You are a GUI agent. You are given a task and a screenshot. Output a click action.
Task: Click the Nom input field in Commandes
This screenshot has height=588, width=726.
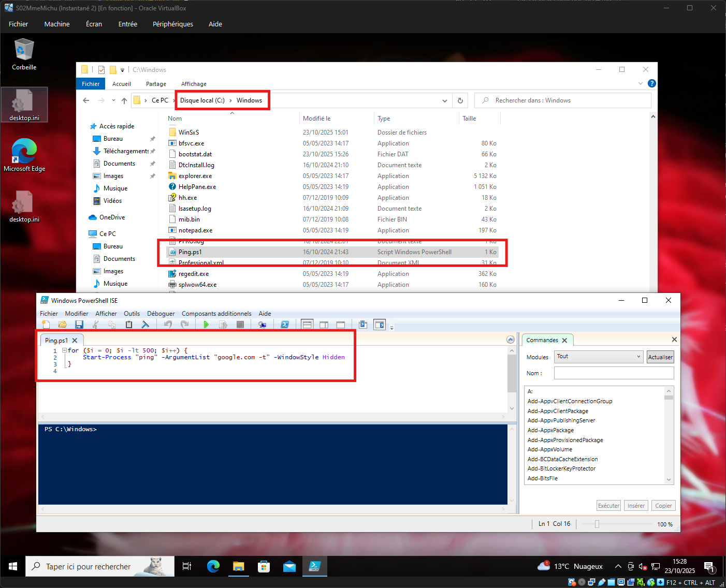click(614, 373)
